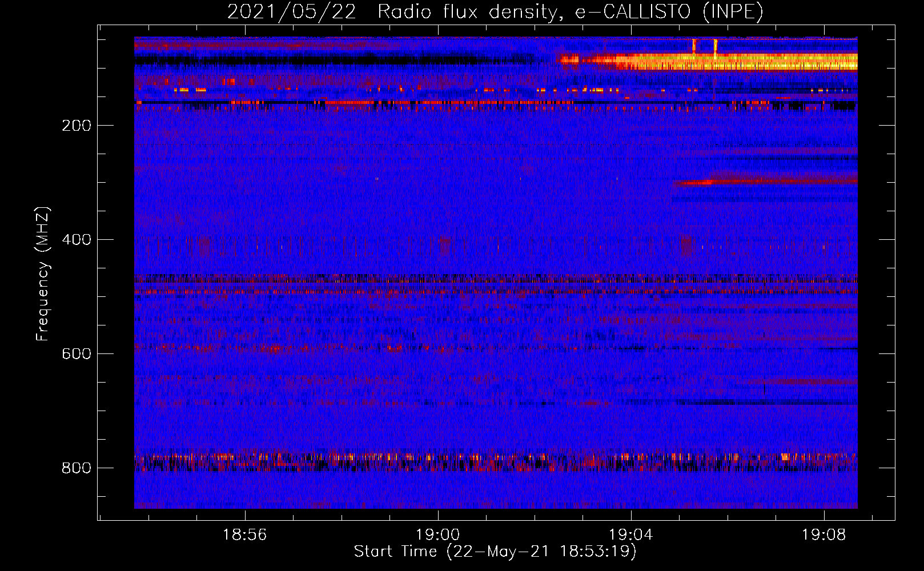
Task: Click the 800 frequency tick label
Action: pyautogui.click(x=77, y=468)
